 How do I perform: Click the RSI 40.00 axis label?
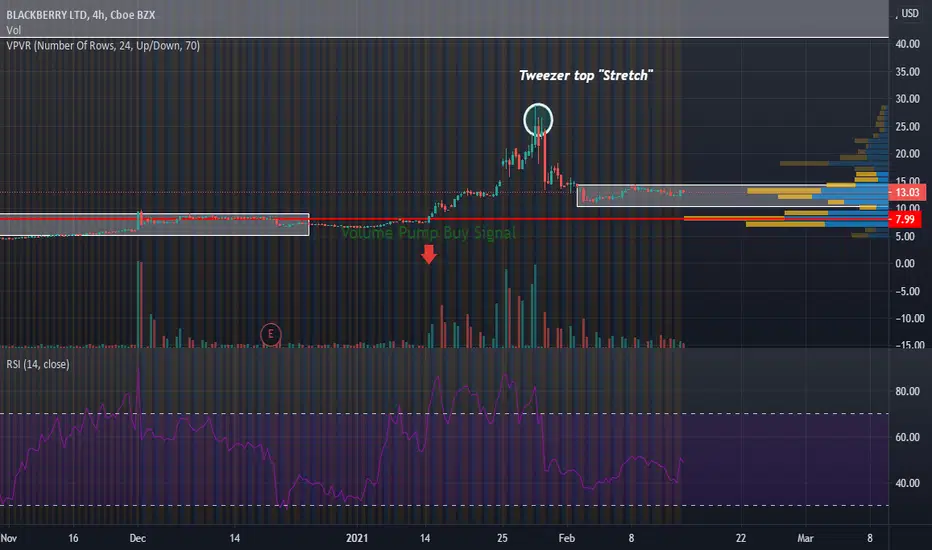(908, 483)
